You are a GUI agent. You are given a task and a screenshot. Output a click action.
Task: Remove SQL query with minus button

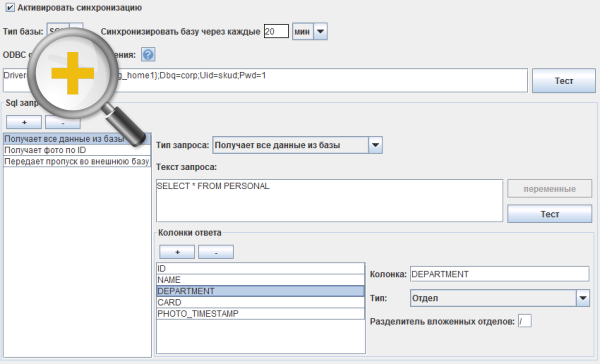click(x=63, y=122)
